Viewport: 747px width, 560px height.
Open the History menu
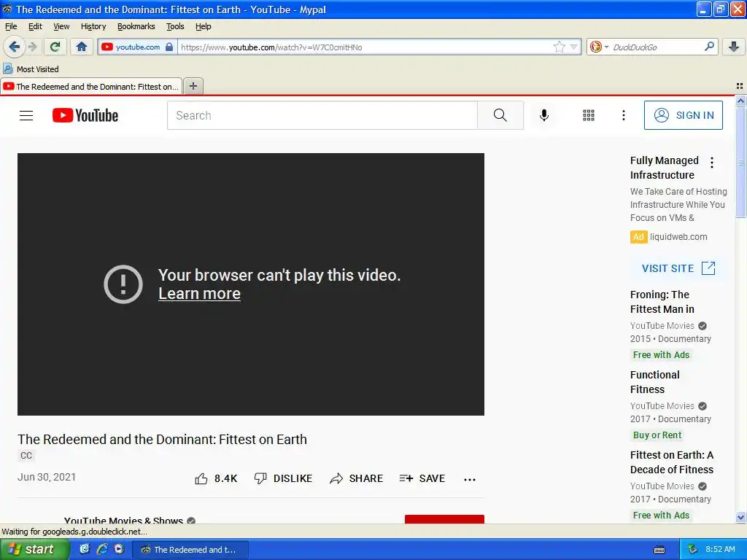(93, 26)
